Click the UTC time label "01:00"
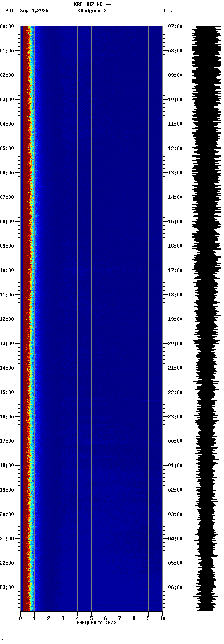 click(175, 466)
